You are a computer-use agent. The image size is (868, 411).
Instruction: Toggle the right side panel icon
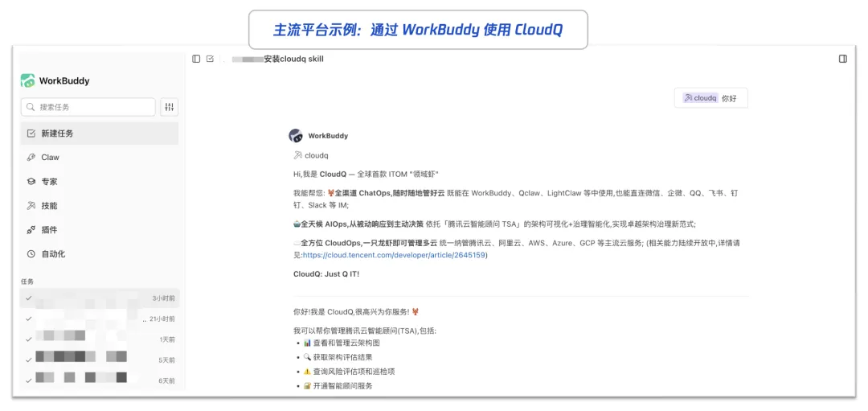(843, 59)
